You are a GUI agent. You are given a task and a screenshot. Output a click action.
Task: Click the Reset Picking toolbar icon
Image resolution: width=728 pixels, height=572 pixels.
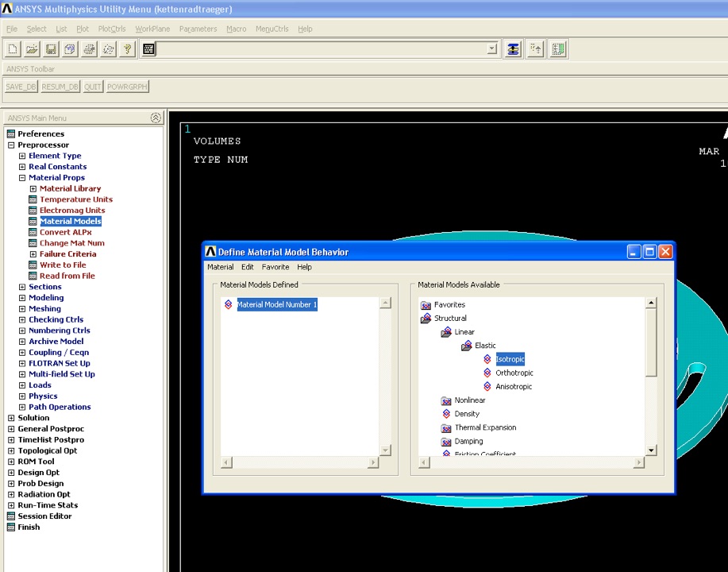pyautogui.click(x=535, y=49)
